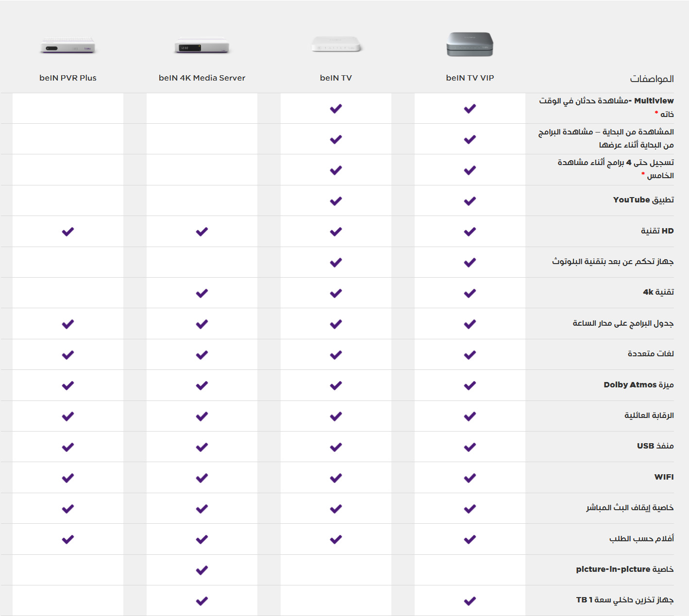
Task: Click 1 TB storage checkmark under beIN TV VIP
Action: click(470, 601)
